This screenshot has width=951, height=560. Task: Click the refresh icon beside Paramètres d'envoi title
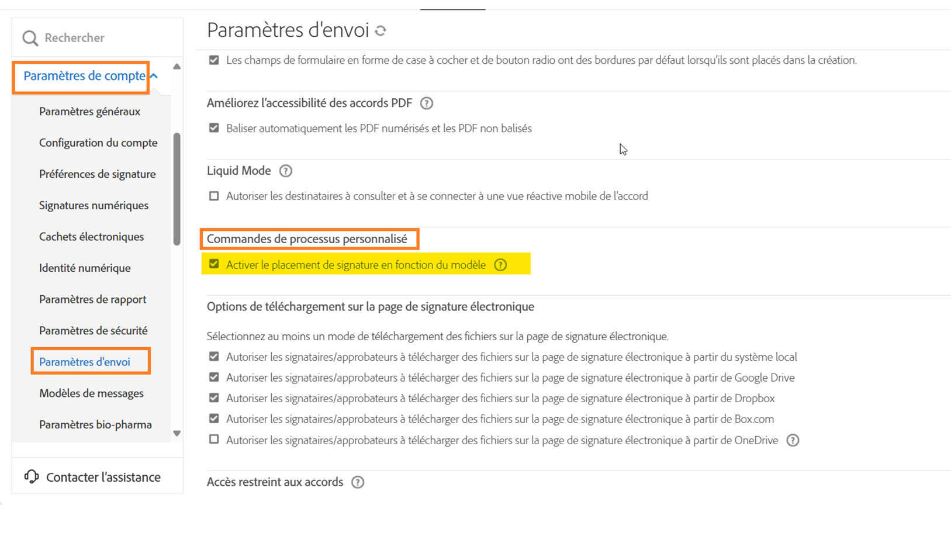click(x=381, y=31)
